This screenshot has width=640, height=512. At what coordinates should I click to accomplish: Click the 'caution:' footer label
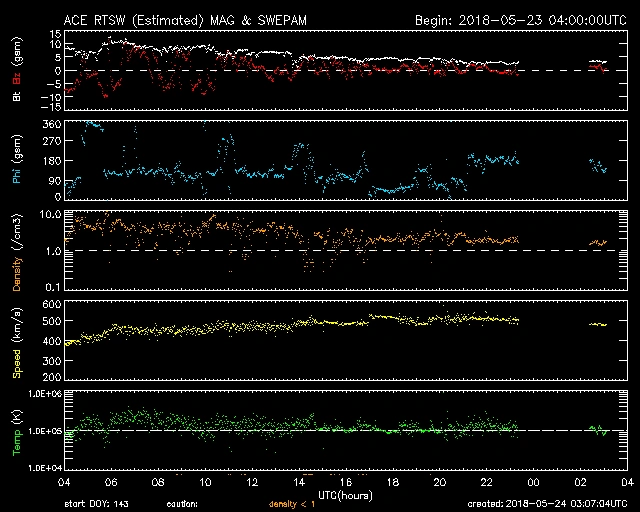point(182,504)
